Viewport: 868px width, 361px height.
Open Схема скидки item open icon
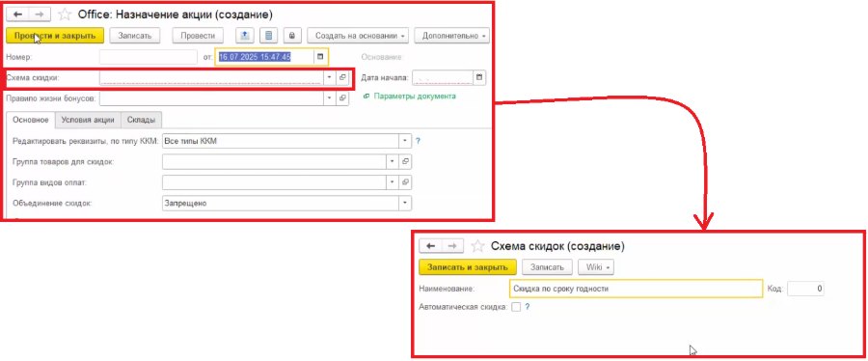pyautogui.click(x=342, y=77)
